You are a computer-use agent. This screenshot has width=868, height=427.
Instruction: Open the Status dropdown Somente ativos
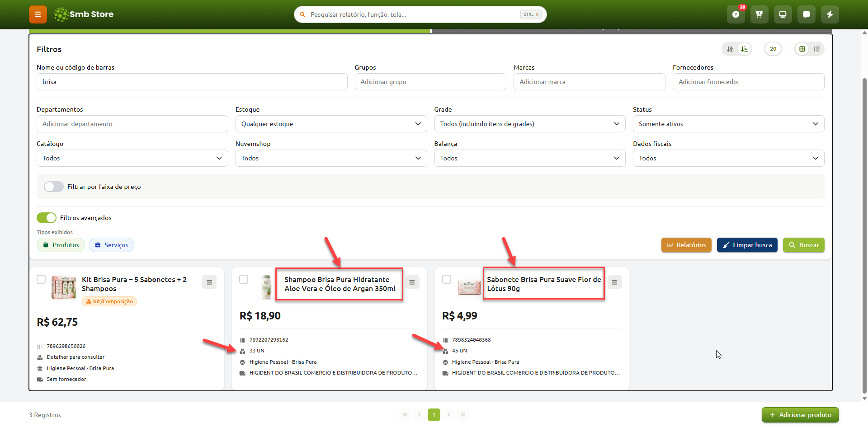coord(729,124)
